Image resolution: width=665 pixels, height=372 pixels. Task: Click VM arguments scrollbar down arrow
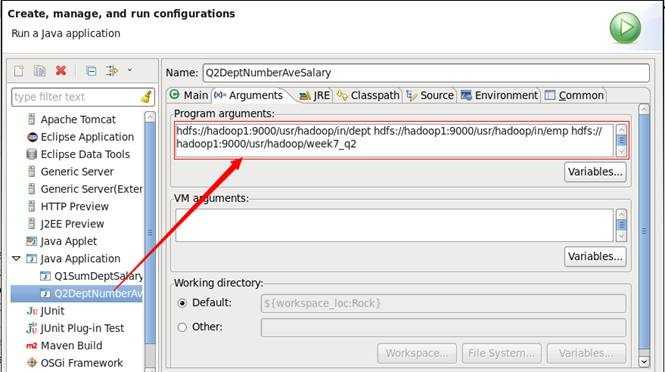pyautogui.click(x=621, y=236)
